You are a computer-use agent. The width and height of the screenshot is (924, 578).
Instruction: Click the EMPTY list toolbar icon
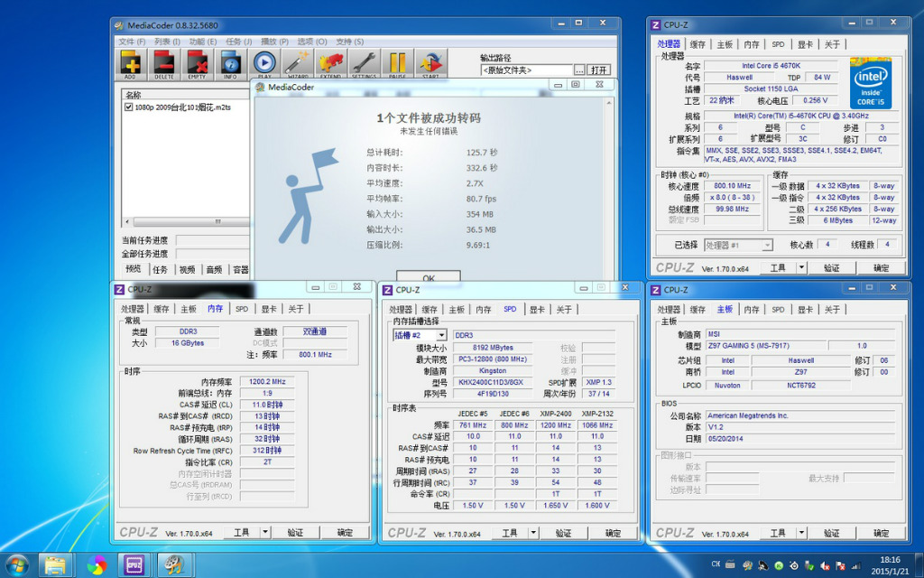coord(197,65)
